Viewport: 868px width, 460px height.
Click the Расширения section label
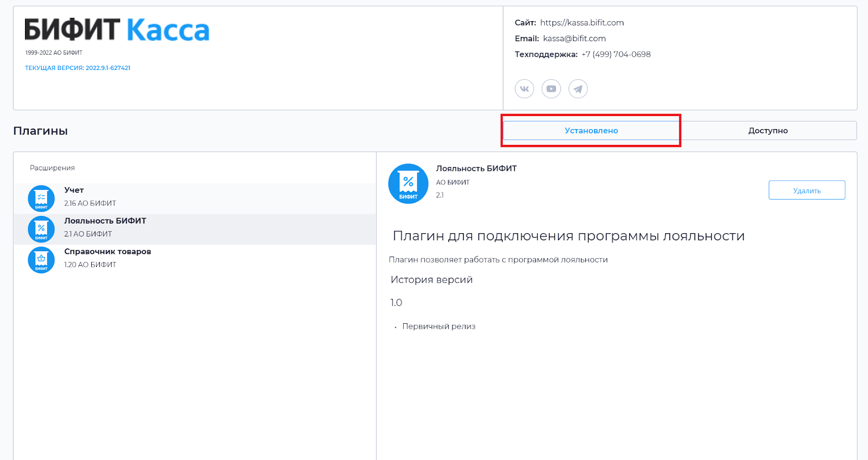coord(52,168)
